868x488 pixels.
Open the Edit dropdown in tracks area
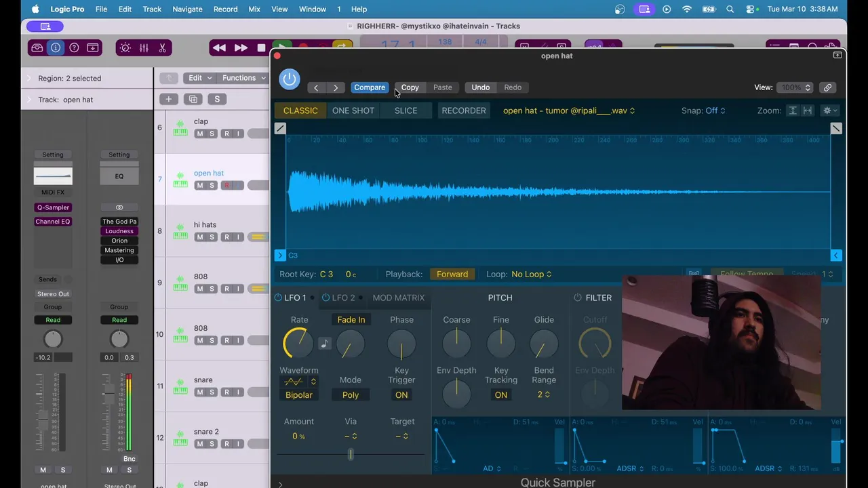click(199, 78)
